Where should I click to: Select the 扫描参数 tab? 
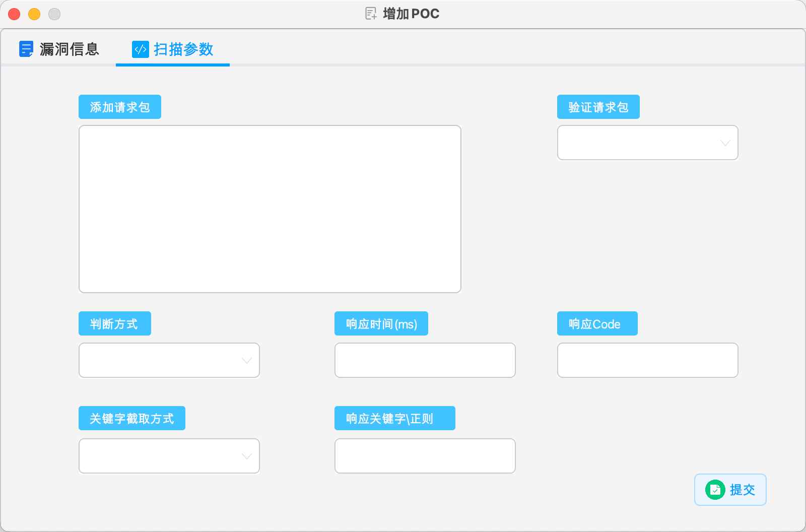pos(183,49)
